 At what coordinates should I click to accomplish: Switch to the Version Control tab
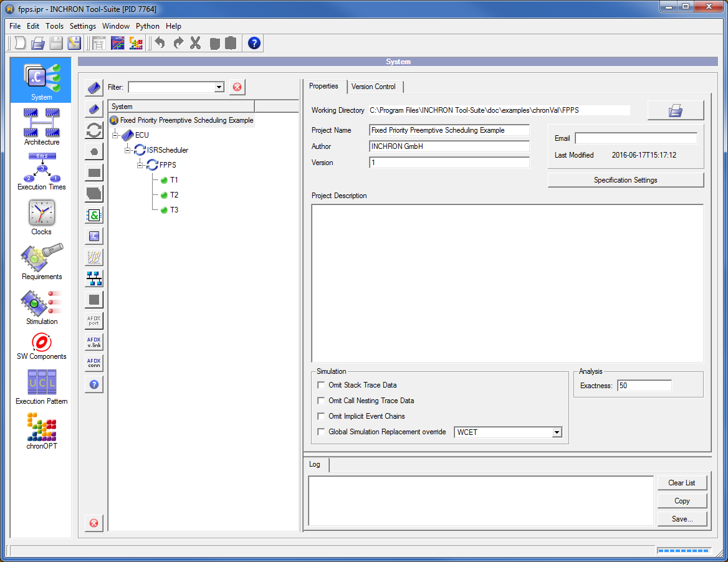[x=374, y=87]
